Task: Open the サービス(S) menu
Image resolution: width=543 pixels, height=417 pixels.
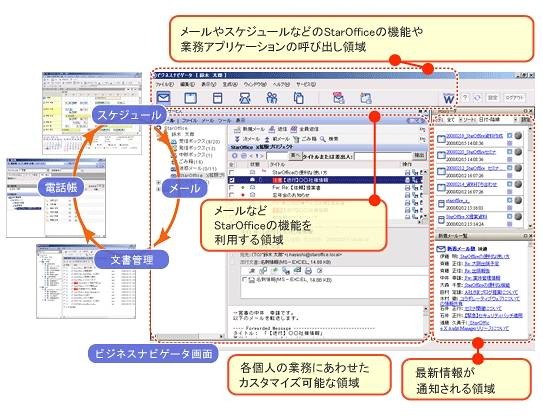Action: click(306, 84)
